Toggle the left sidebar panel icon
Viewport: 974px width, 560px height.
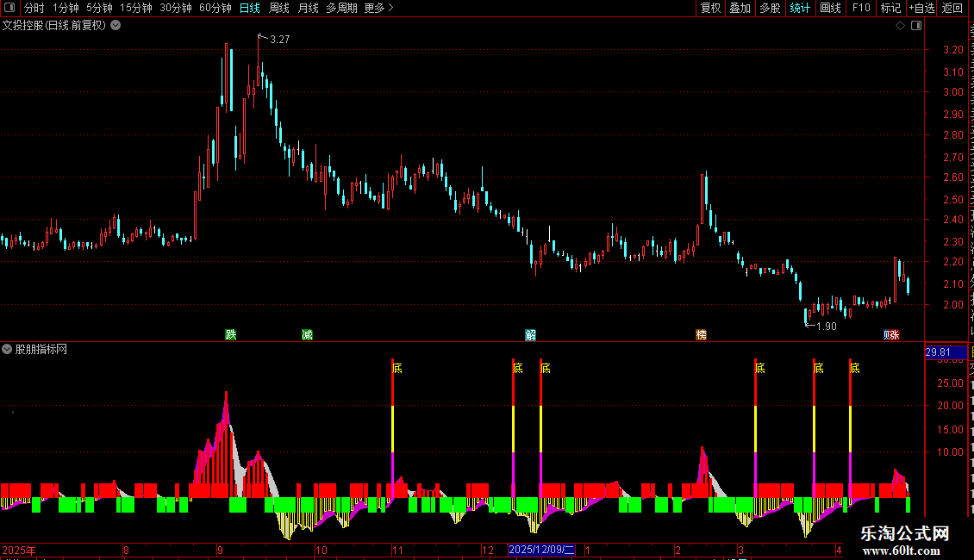coord(9,8)
